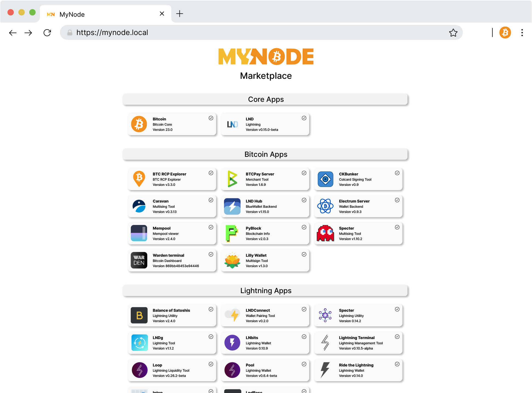Toggle the Electrum Server checkmark
532x393 pixels.
tap(397, 200)
